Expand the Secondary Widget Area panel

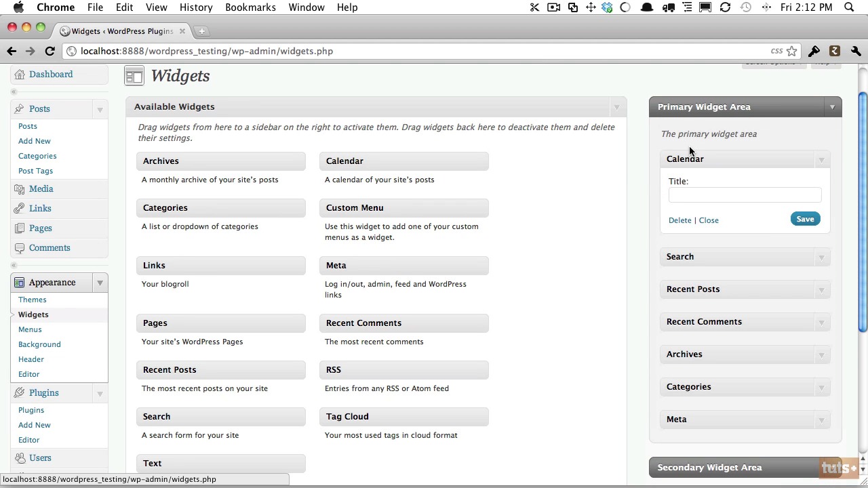tap(832, 468)
